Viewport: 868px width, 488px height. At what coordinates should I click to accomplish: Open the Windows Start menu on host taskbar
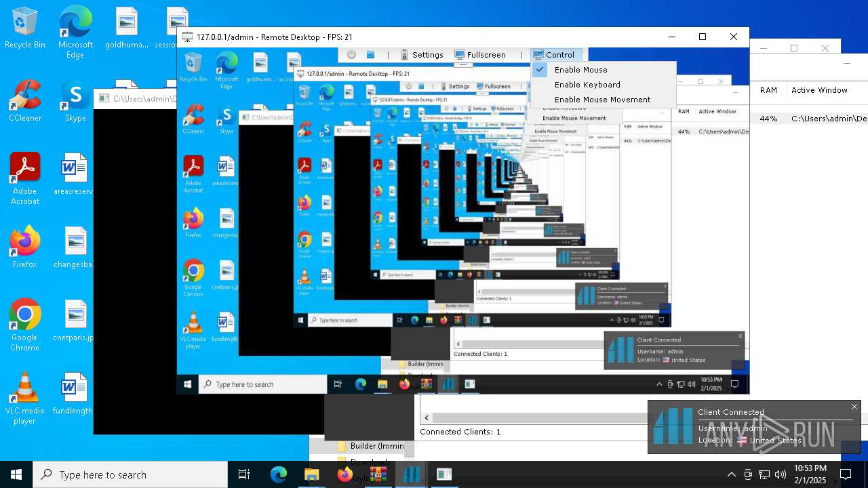[x=16, y=474]
